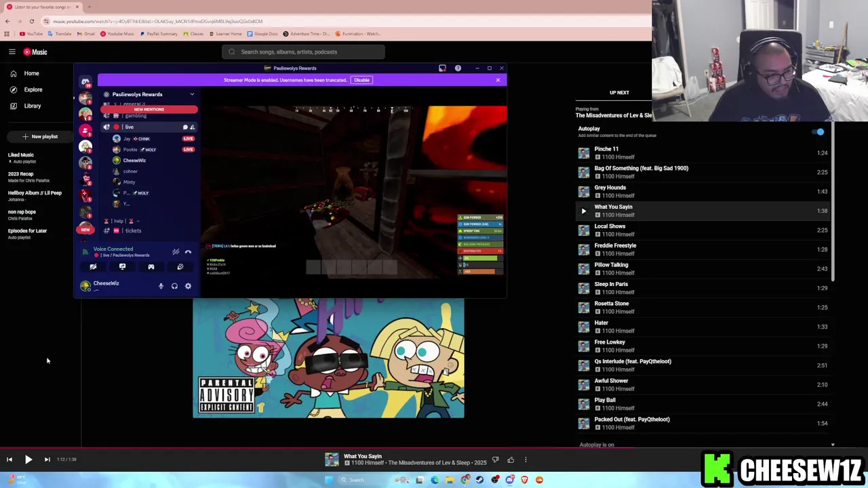Dislike the current song
Screen dimensions: 868x488
[496, 460]
